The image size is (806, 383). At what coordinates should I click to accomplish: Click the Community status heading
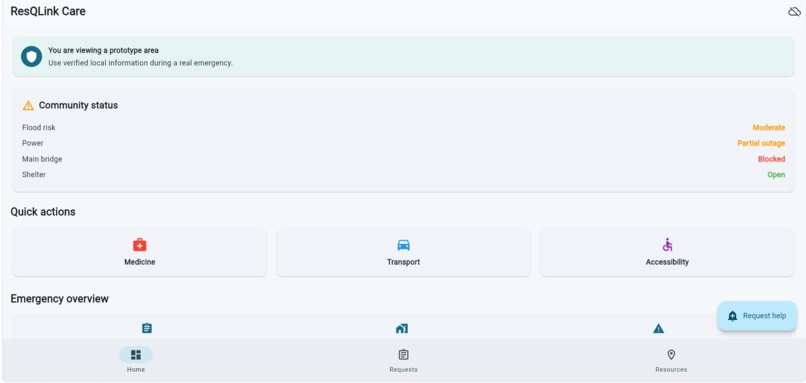coord(78,105)
